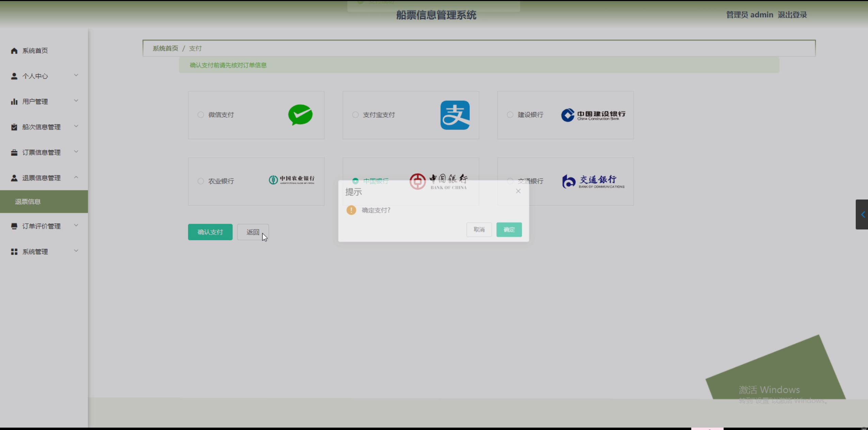Image resolution: width=868 pixels, height=430 pixels.
Task: Select the 中国银行 radio button
Action: [355, 181]
